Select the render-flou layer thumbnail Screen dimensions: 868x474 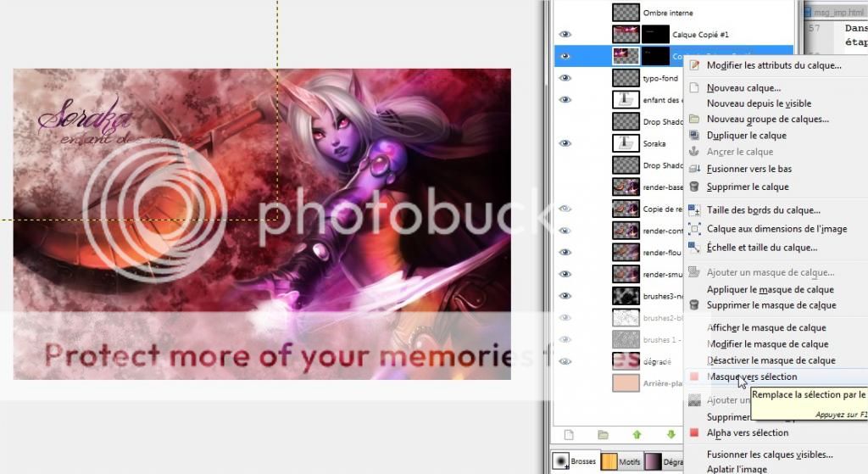tap(626, 253)
